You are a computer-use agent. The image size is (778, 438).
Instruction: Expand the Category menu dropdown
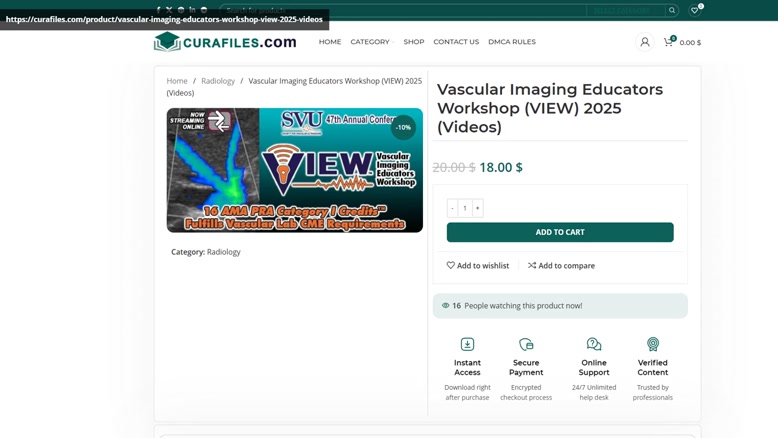click(x=372, y=42)
